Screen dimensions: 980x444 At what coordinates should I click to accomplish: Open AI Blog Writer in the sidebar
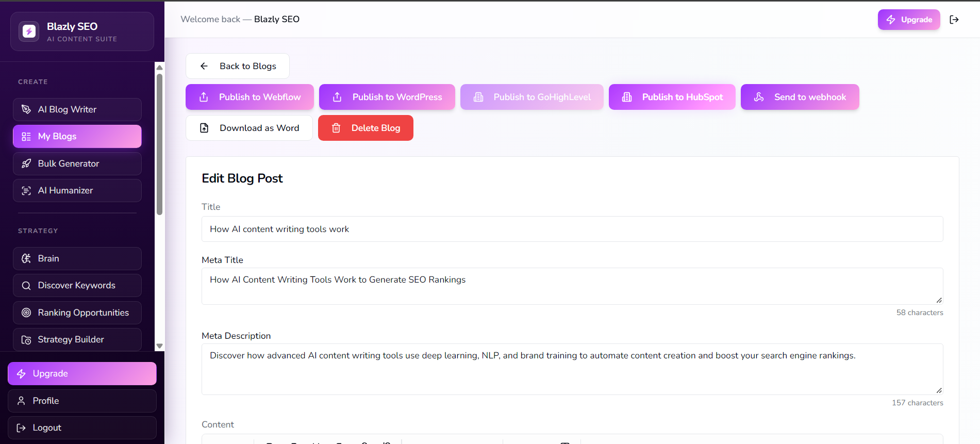pos(77,109)
